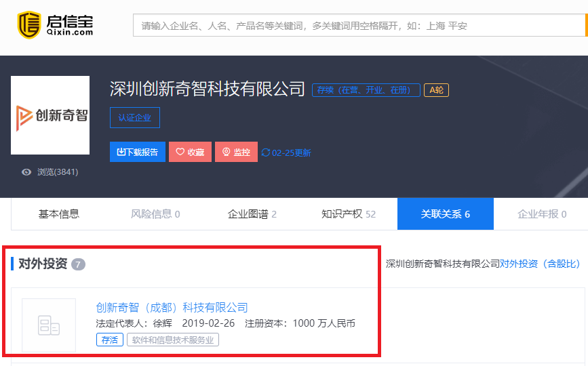Screen dimensions: 588x366
Task: Click legal representative name 徐辉
Action: click(x=162, y=323)
